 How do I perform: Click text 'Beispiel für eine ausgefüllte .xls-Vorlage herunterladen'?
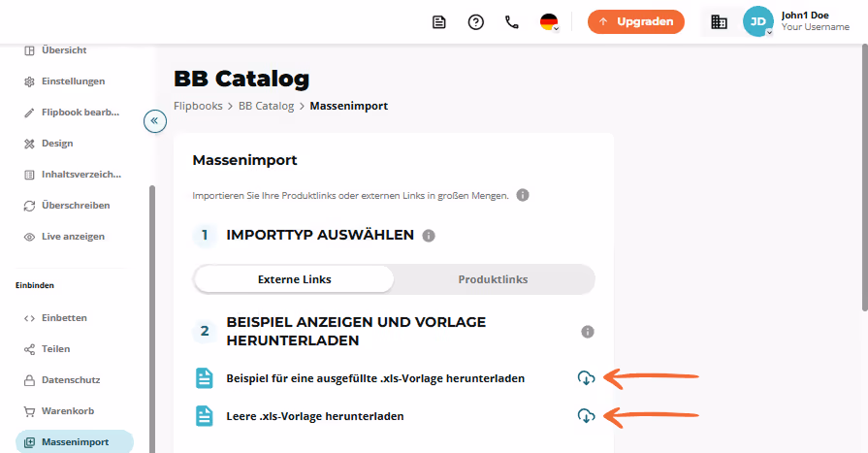[375, 378]
